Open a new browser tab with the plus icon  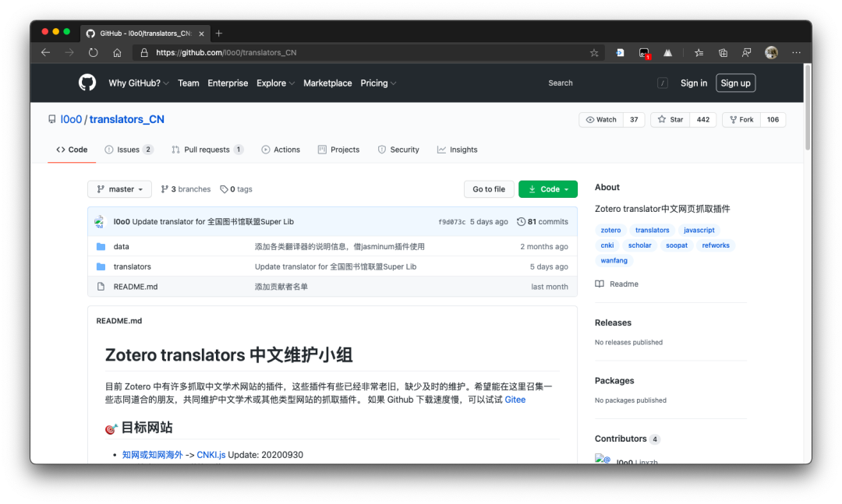[x=218, y=33]
